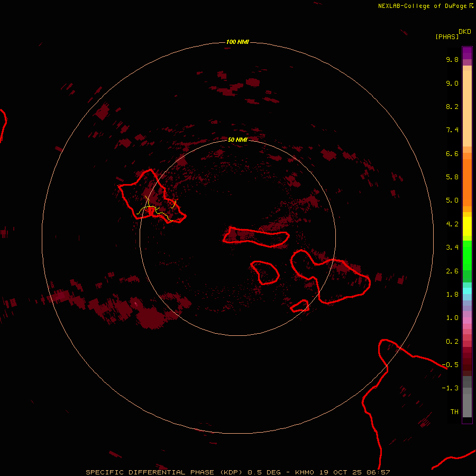Viewport: 476px width, 476px height.
Task: Click the 3.4 colorbar value
Action: coord(452,248)
